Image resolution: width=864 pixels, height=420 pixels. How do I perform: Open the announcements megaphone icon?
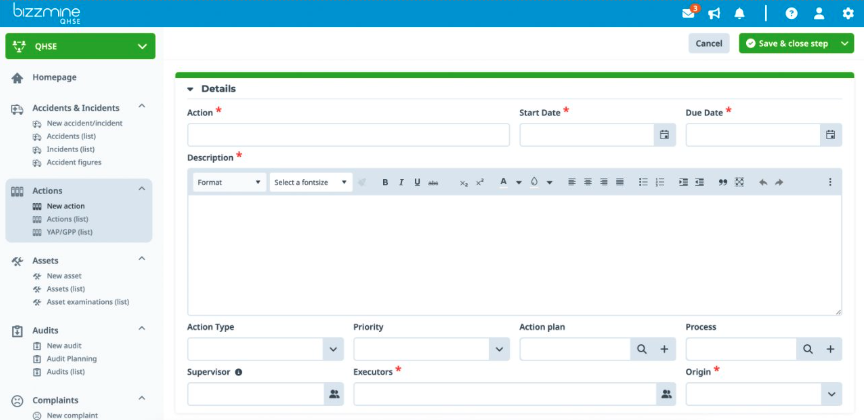click(x=714, y=14)
